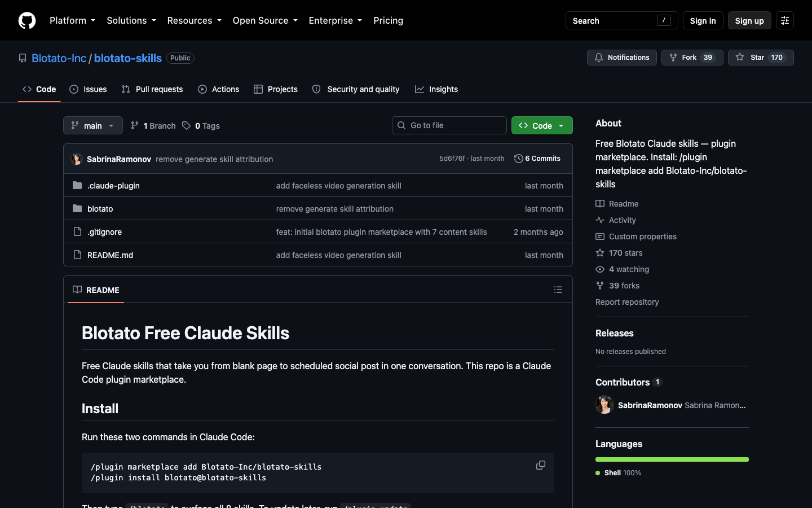Click the README.md file icon

(77, 255)
